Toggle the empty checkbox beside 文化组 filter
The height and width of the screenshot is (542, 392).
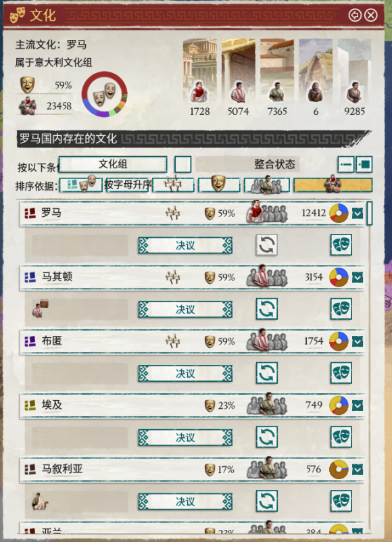[183, 164]
